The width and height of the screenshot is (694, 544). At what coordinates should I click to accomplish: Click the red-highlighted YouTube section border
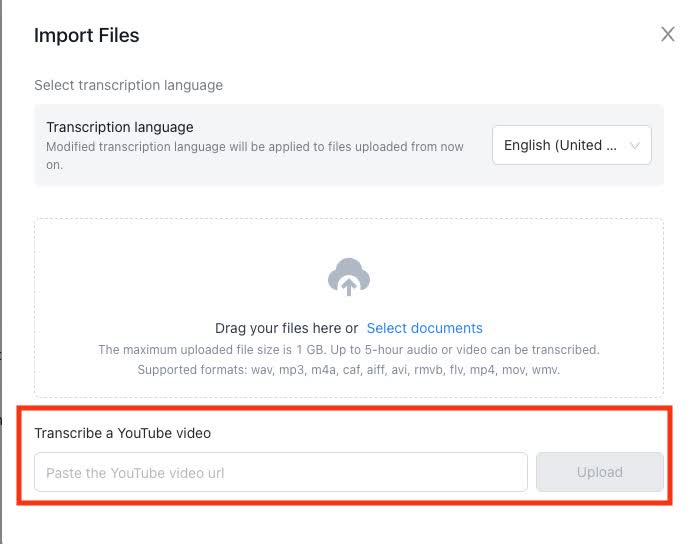point(344,408)
